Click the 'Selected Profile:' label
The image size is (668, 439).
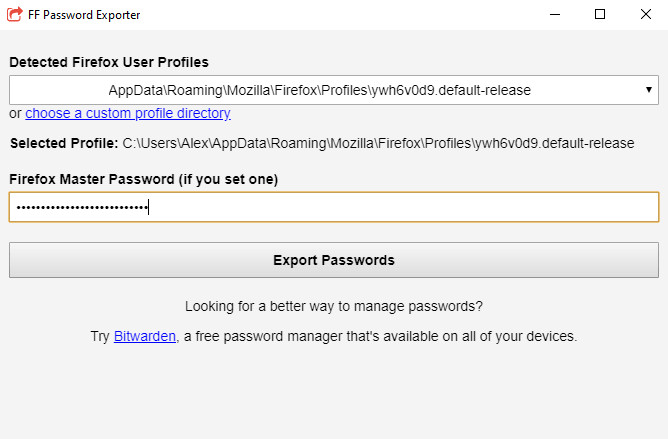tap(64, 143)
